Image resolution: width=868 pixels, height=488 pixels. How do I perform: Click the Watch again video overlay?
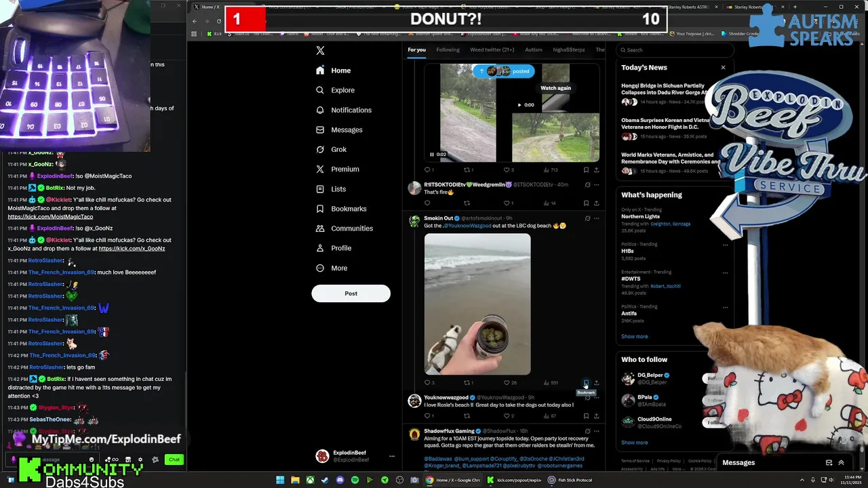point(555,88)
